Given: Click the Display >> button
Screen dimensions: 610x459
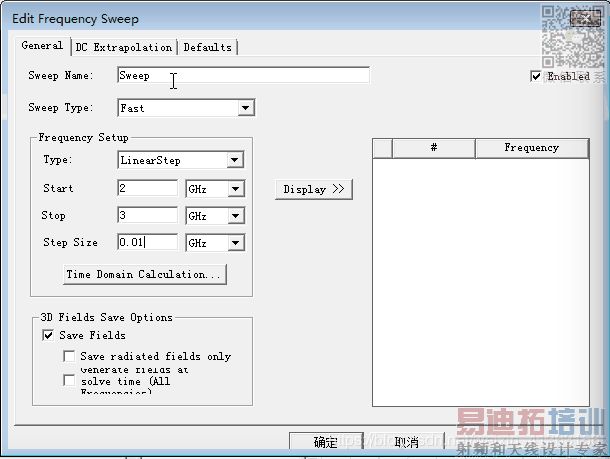Looking at the screenshot, I should coord(314,189).
